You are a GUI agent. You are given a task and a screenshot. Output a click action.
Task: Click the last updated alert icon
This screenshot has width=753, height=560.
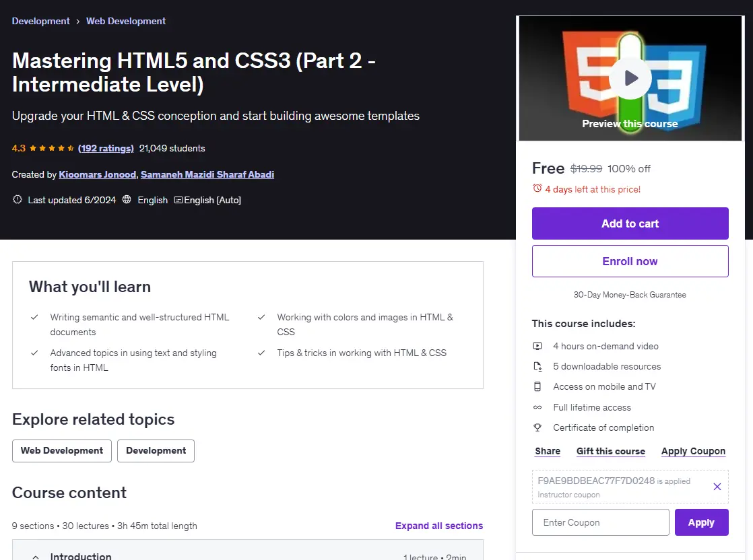click(x=18, y=200)
